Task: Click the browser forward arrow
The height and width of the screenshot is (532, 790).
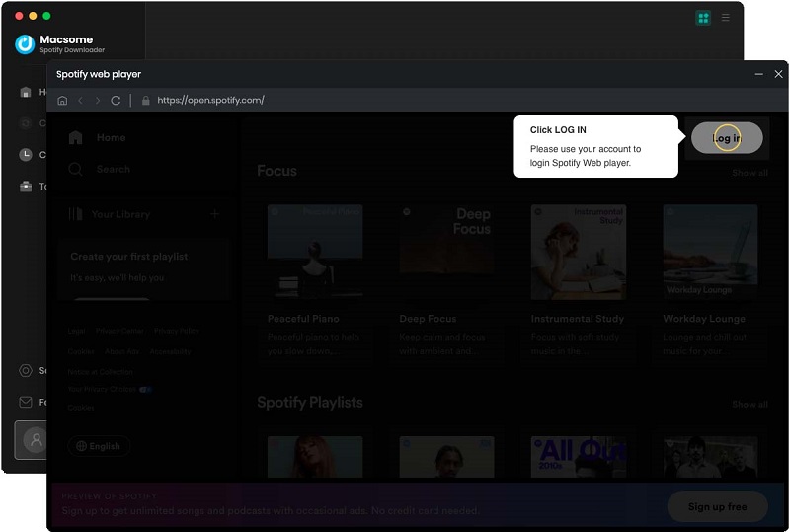Action: [98, 101]
